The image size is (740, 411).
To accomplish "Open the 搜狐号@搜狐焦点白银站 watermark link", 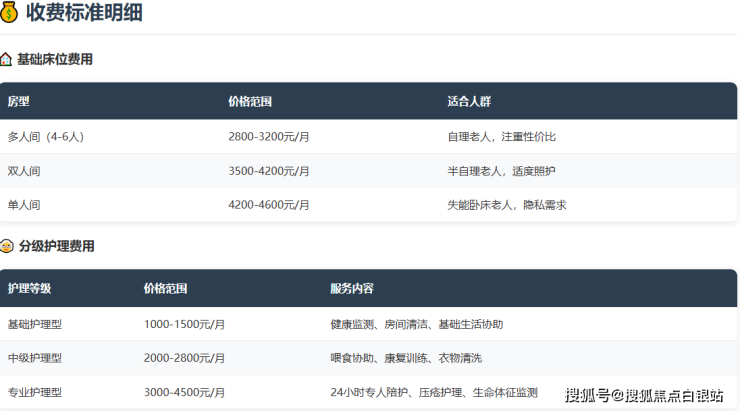I will pyautogui.click(x=645, y=396).
